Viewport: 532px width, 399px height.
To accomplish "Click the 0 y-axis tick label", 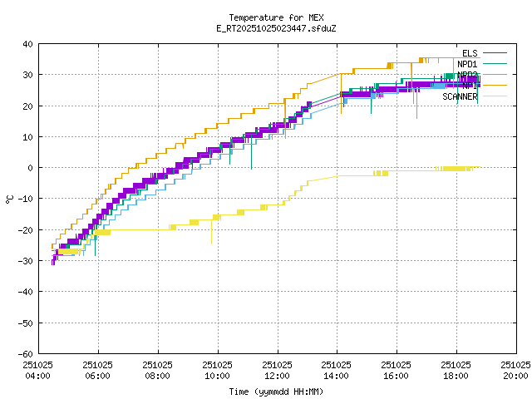I will (x=30, y=168).
